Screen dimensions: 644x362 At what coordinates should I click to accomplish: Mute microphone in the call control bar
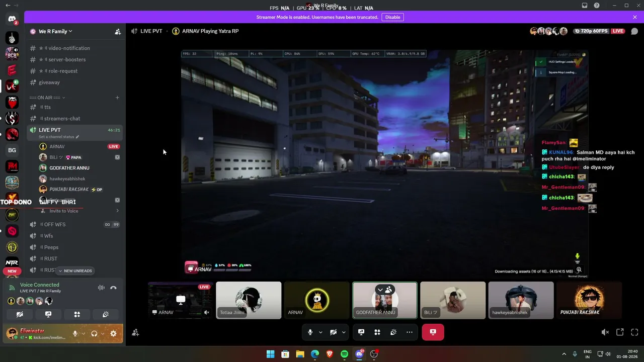(x=310, y=332)
